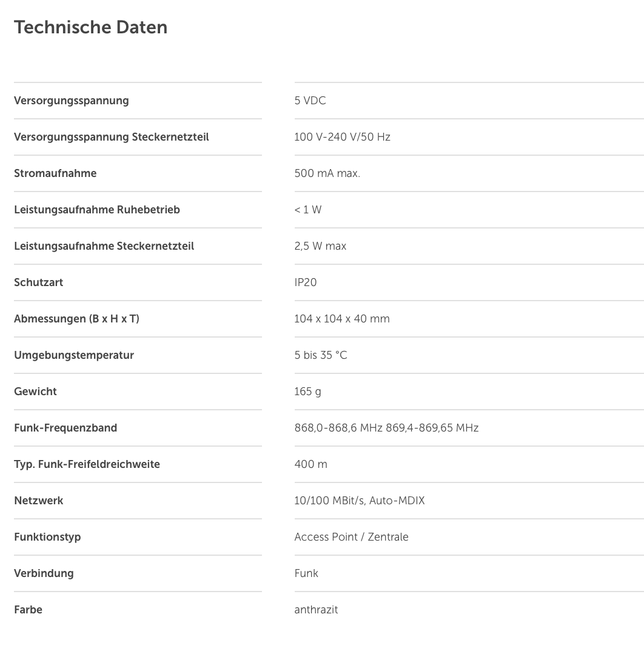Click the 165 g weight value

(307, 392)
